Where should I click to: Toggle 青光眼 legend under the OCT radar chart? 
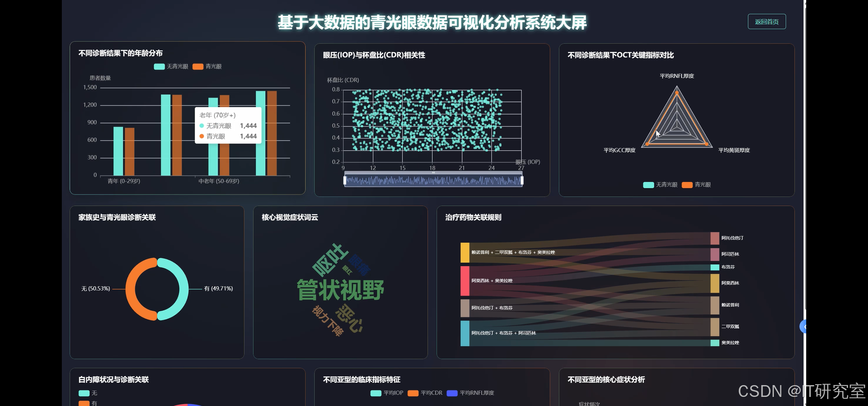696,185
